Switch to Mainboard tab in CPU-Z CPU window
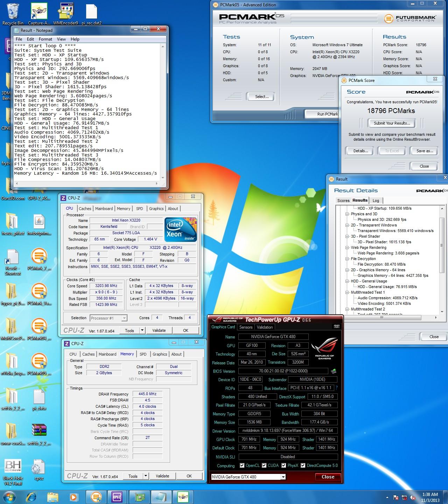The width and height of the screenshot is (448, 504). point(104,209)
